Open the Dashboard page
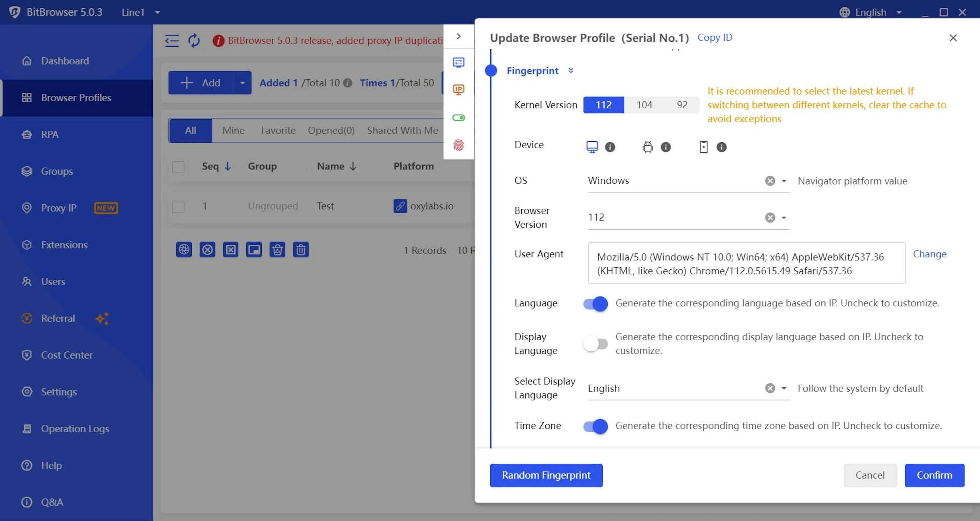Image resolution: width=980 pixels, height=521 pixels. (x=65, y=61)
